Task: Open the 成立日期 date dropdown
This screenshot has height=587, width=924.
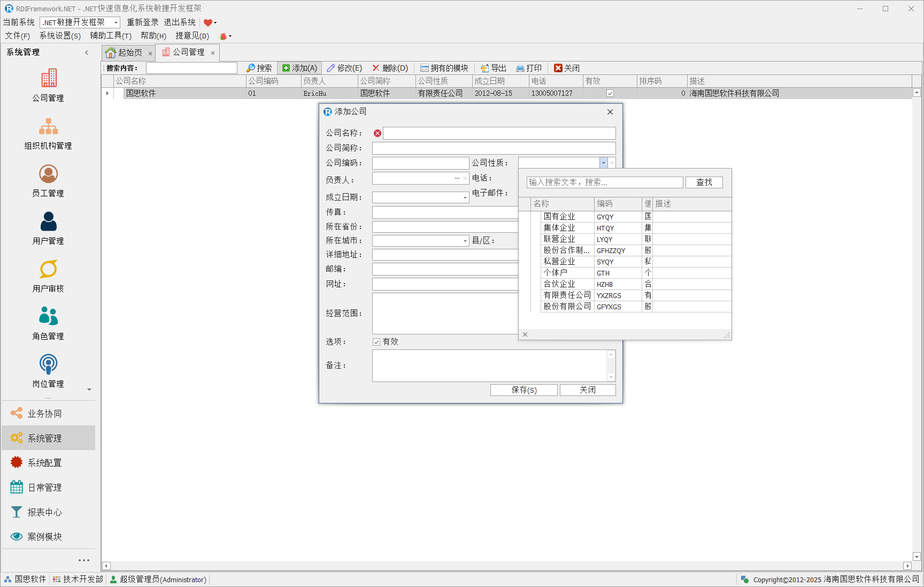Action: point(465,197)
